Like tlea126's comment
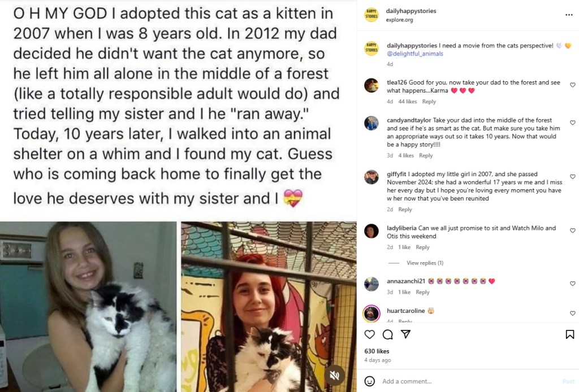The width and height of the screenshot is (579, 392). pos(572,85)
